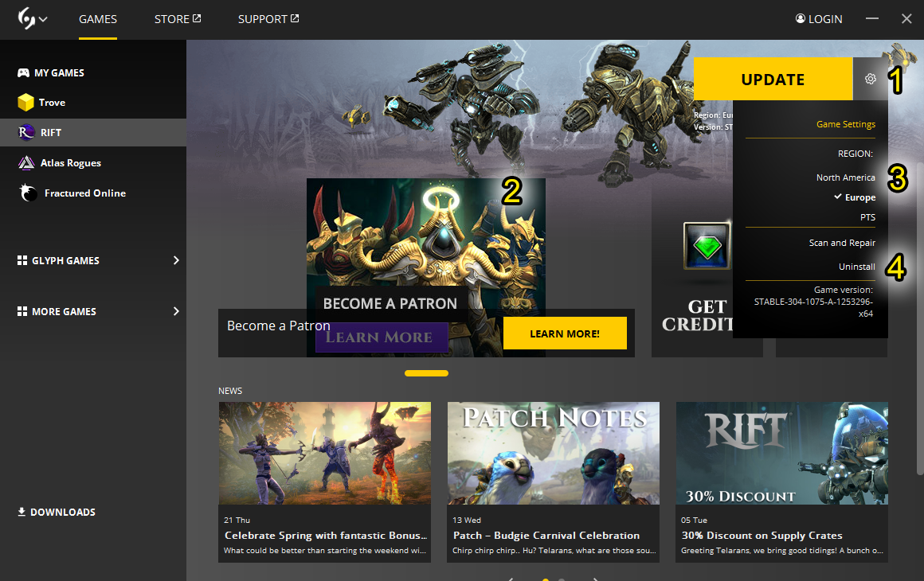The height and width of the screenshot is (581, 924).
Task: Open the RIFT 30% Discount news thumbnail
Action: (x=782, y=454)
